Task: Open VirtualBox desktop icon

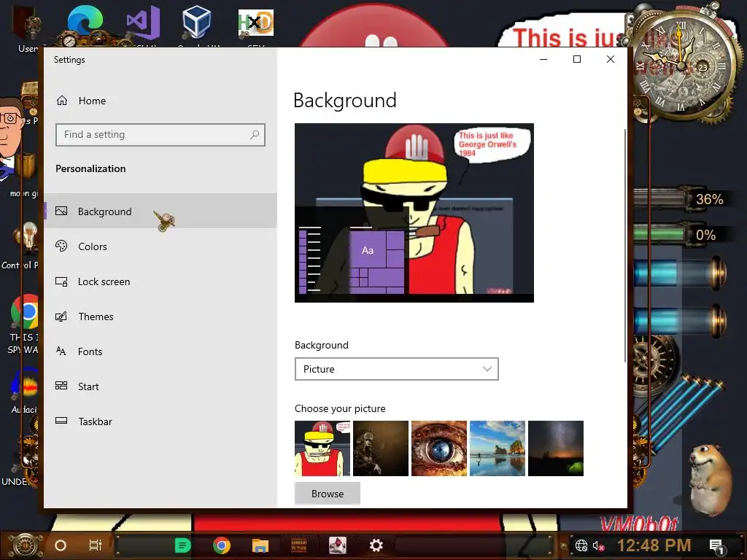Action: point(196,24)
